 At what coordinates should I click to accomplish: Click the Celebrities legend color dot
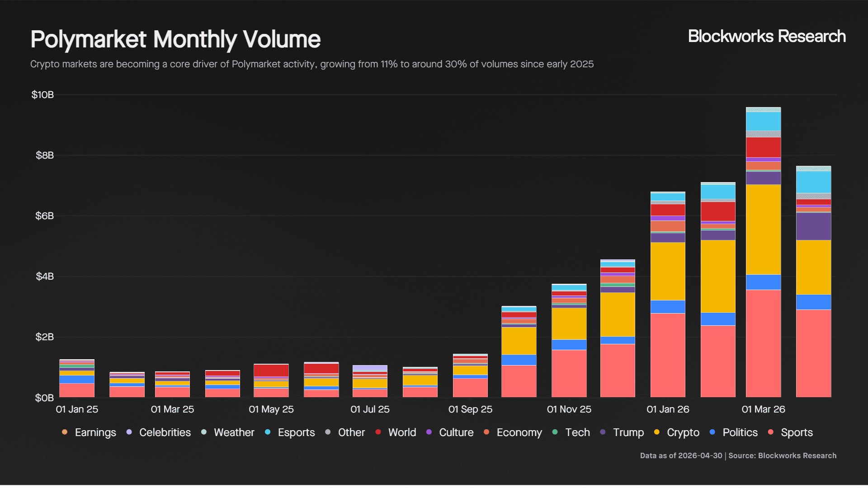129,432
